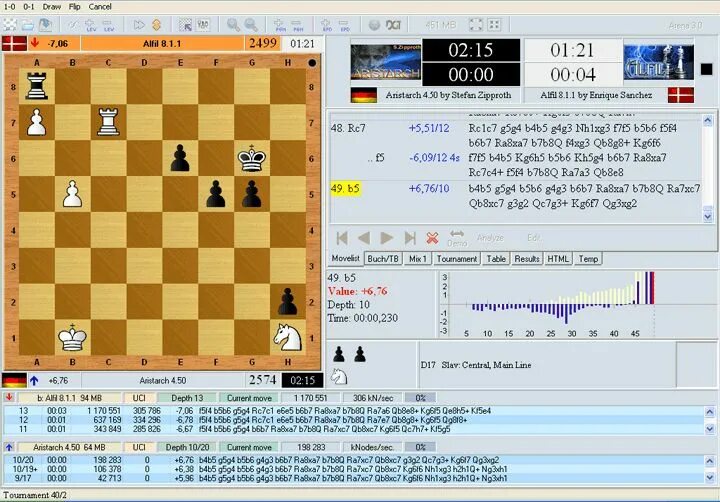Open the Tournament tab

[456, 259]
